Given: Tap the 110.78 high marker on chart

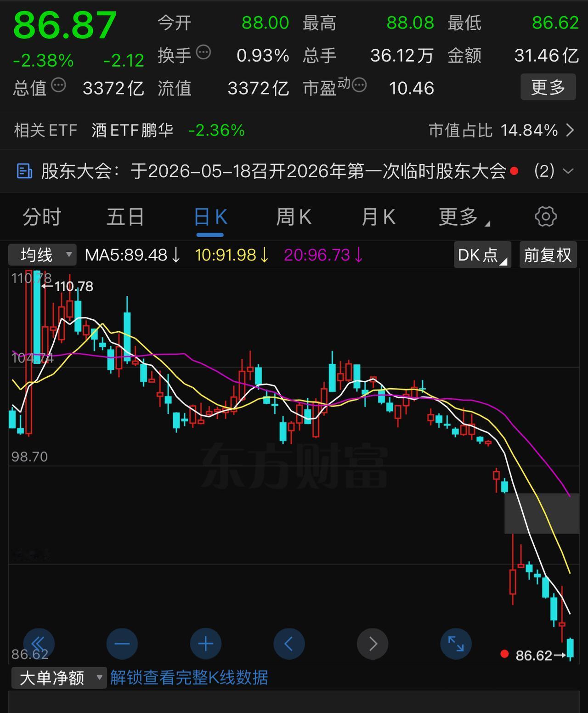Looking at the screenshot, I should [68, 286].
